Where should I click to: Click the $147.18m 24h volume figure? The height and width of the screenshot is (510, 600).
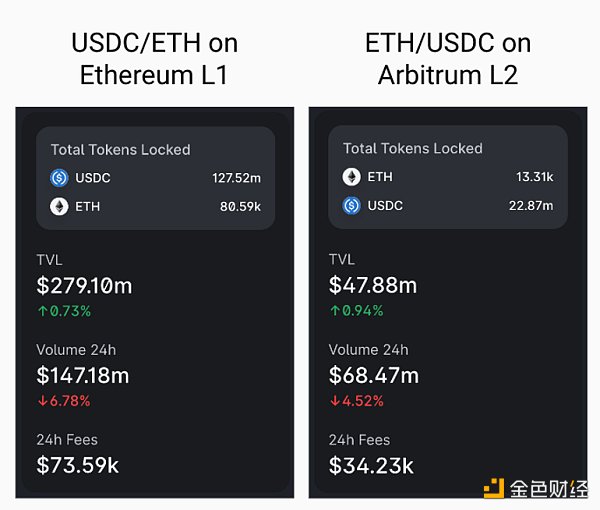83,376
